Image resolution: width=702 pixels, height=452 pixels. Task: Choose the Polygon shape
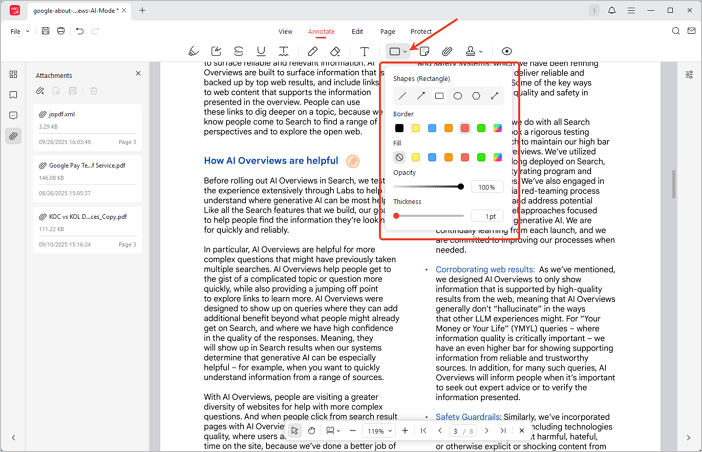point(476,96)
